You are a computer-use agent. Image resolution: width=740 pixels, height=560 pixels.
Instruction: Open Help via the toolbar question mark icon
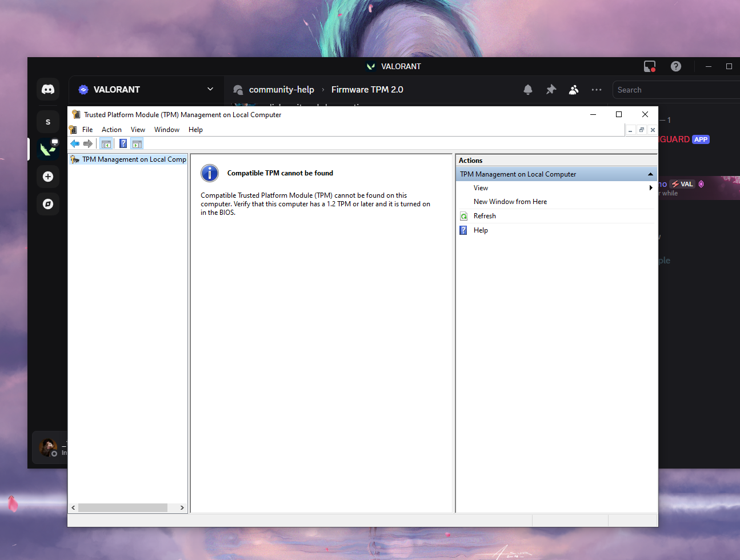point(123,144)
